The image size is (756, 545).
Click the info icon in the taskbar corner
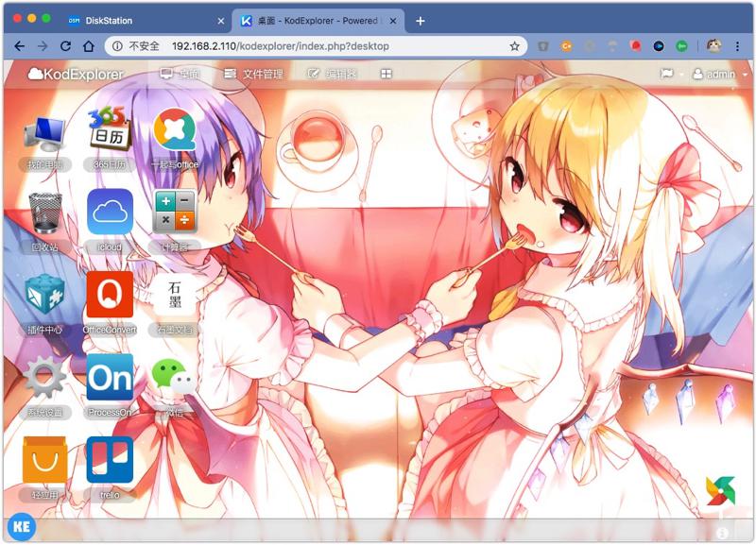click(x=722, y=533)
